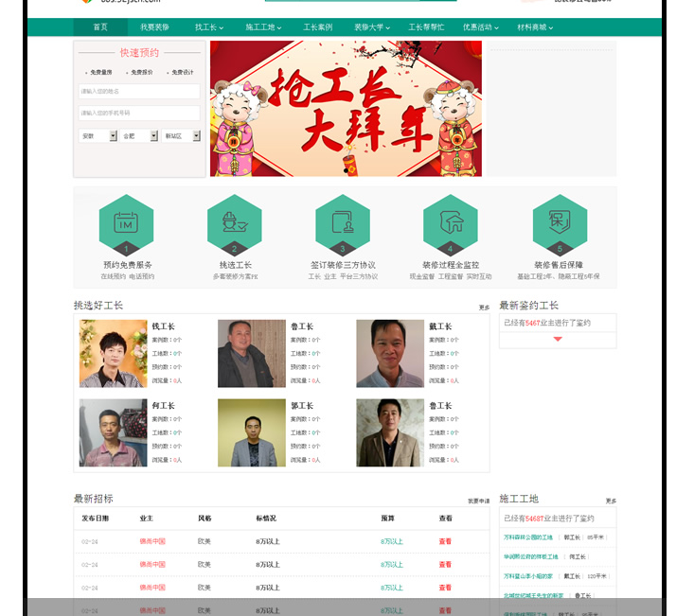Click the 免费设计 label in 快速预约
The height and width of the screenshot is (616, 676).
coord(183,72)
